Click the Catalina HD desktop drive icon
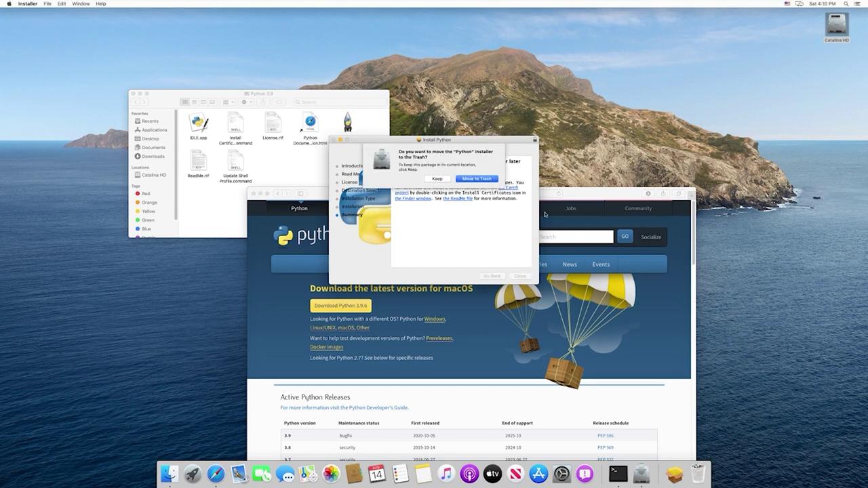Image resolution: width=868 pixels, height=488 pixels. pos(836,25)
